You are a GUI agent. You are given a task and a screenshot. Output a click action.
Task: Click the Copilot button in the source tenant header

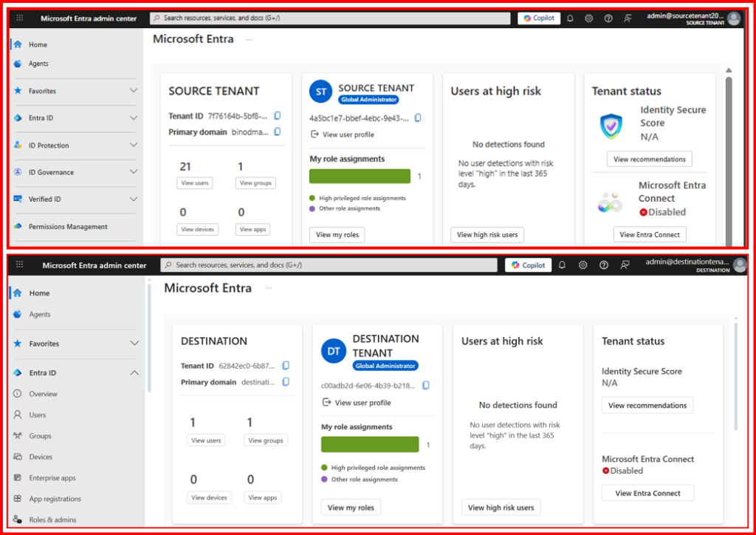(x=539, y=18)
